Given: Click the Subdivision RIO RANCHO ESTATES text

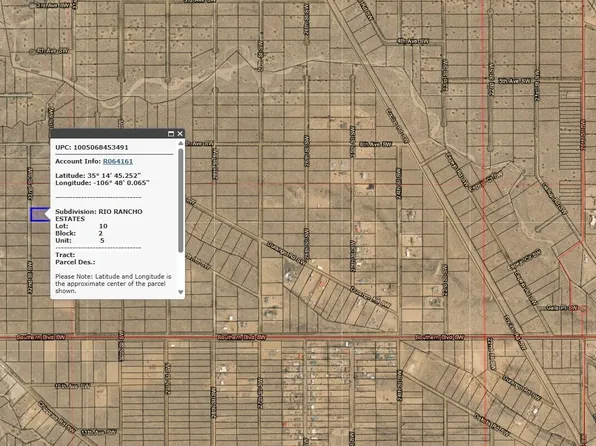Looking at the screenshot, I should pyautogui.click(x=99, y=215).
